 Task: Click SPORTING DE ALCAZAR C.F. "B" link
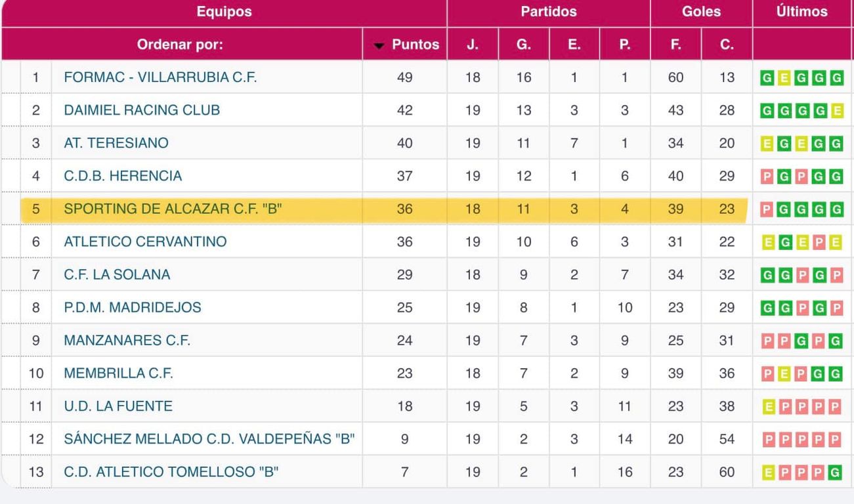coord(174,209)
